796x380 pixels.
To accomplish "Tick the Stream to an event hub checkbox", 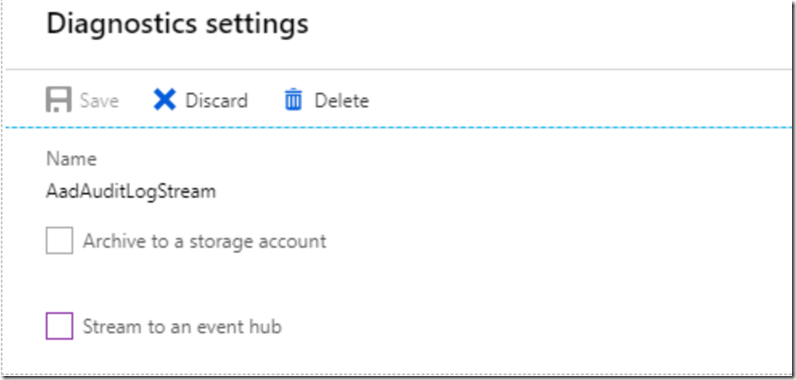I will [59, 326].
